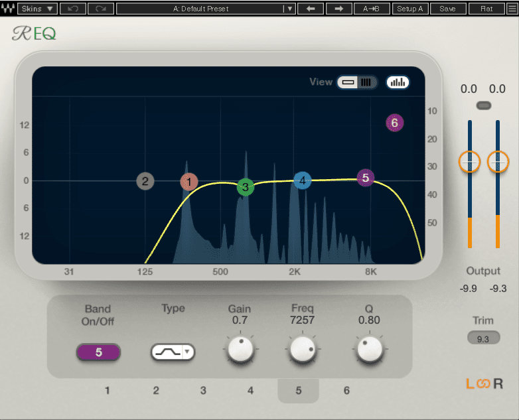The height and width of the screenshot is (420, 519).
Task: Switch to band tab 6
Action: pyautogui.click(x=346, y=391)
